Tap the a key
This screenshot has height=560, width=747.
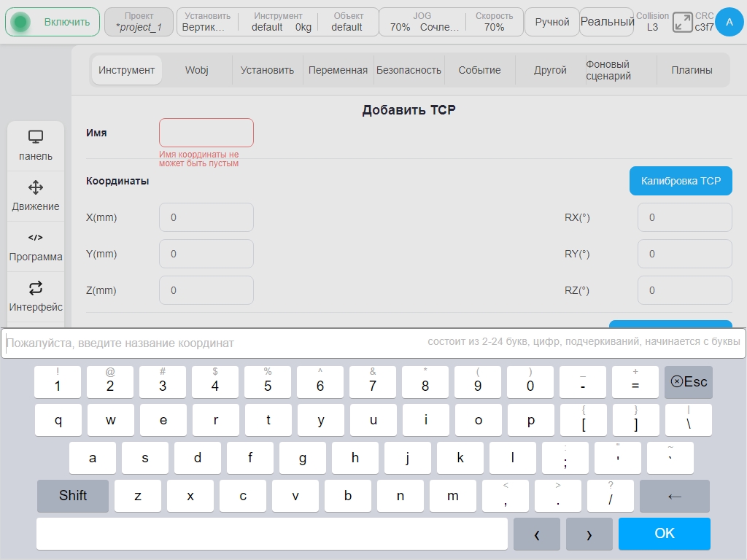[x=93, y=458]
